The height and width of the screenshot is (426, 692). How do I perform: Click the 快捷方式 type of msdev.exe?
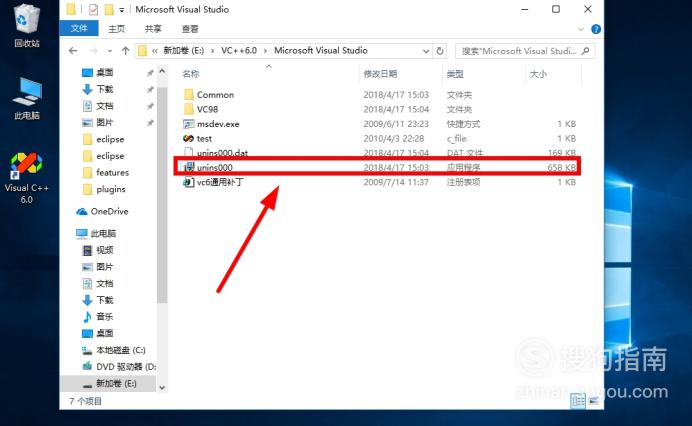point(463,124)
